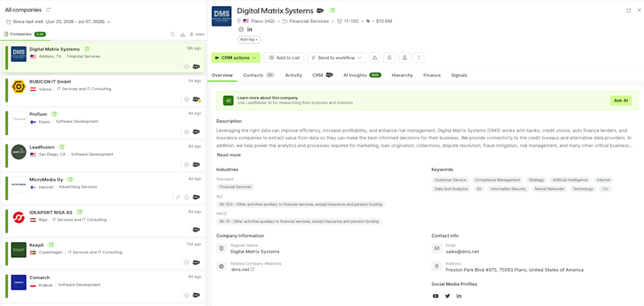Open the Send to workflow dropdown
644x306 pixels.
(x=337, y=58)
